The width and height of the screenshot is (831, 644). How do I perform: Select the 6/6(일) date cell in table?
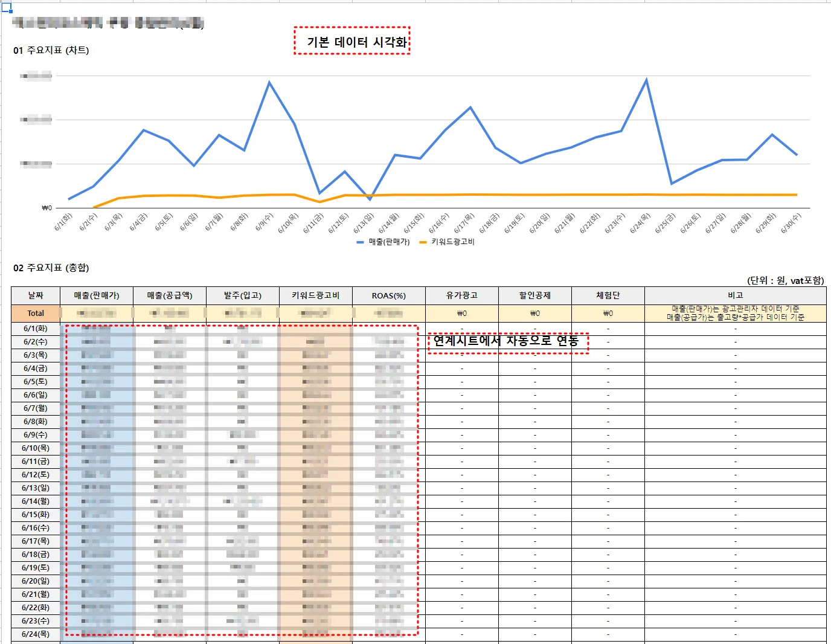coord(36,395)
